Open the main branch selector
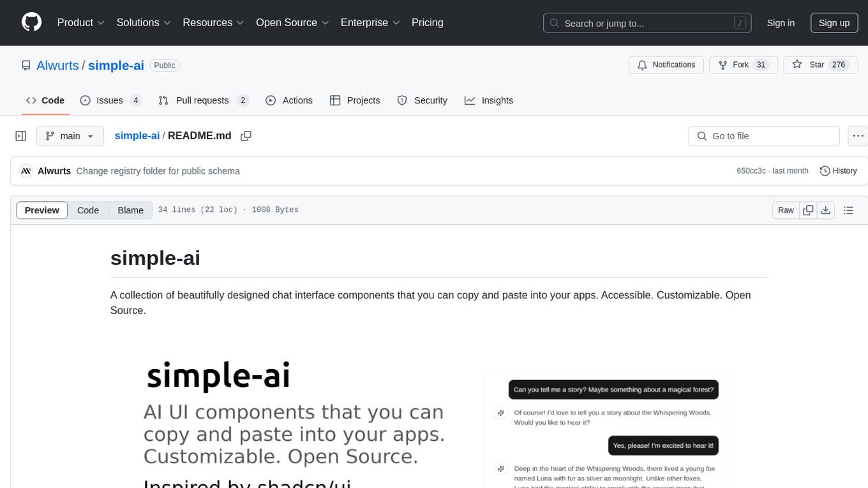 [x=70, y=136]
